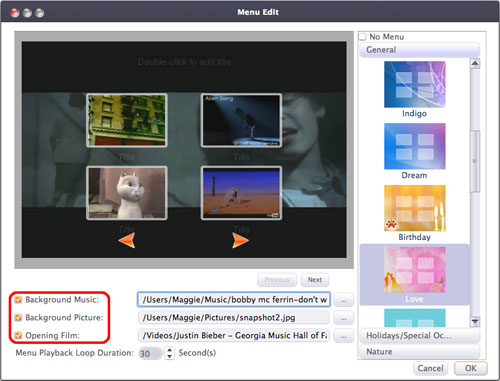Viewport: 500px width, 381px height.
Task: Click the building video thumbnail in preview
Action: (127, 120)
